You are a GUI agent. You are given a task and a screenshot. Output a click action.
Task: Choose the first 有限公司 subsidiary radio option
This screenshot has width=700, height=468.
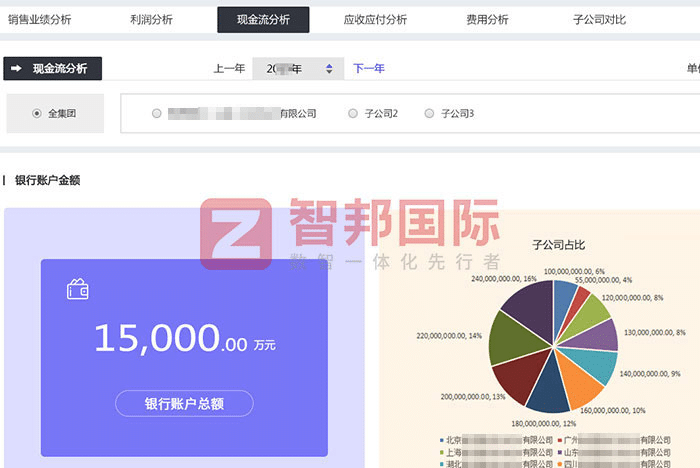tap(156, 114)
